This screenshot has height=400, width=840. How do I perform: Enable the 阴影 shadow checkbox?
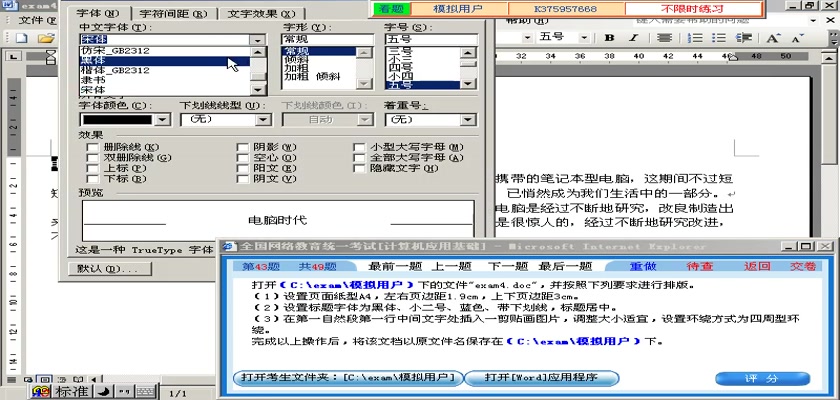(x=243, y=147)
